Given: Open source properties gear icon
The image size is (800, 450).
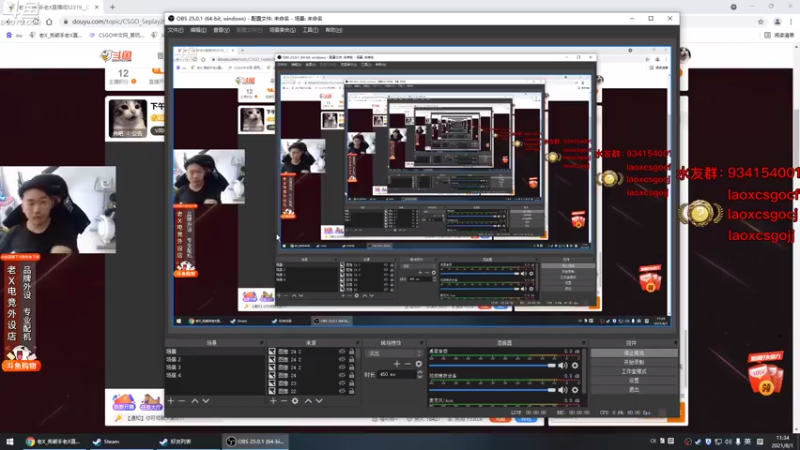Looking at the screenshot, I should (295, 401).
